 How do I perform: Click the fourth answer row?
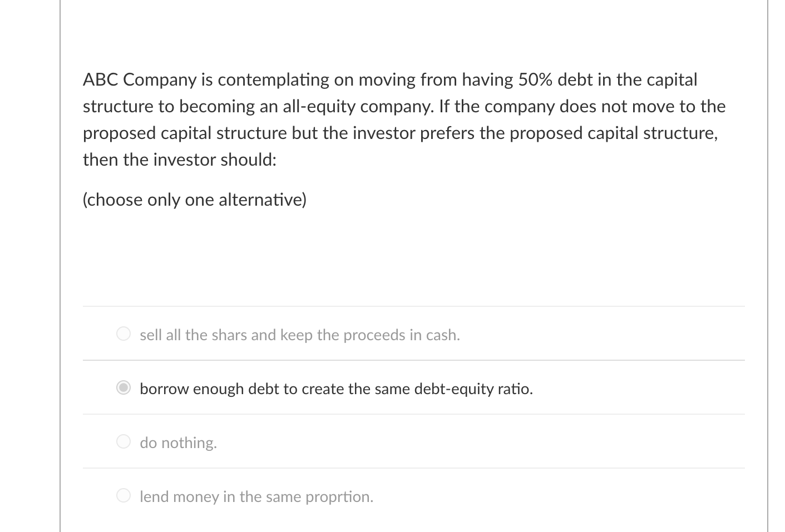coord(389,495)
